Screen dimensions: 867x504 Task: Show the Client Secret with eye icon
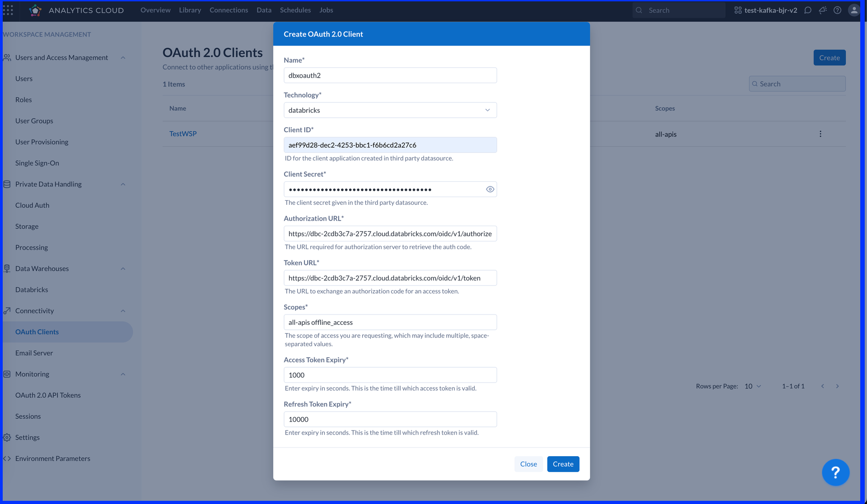490,190
